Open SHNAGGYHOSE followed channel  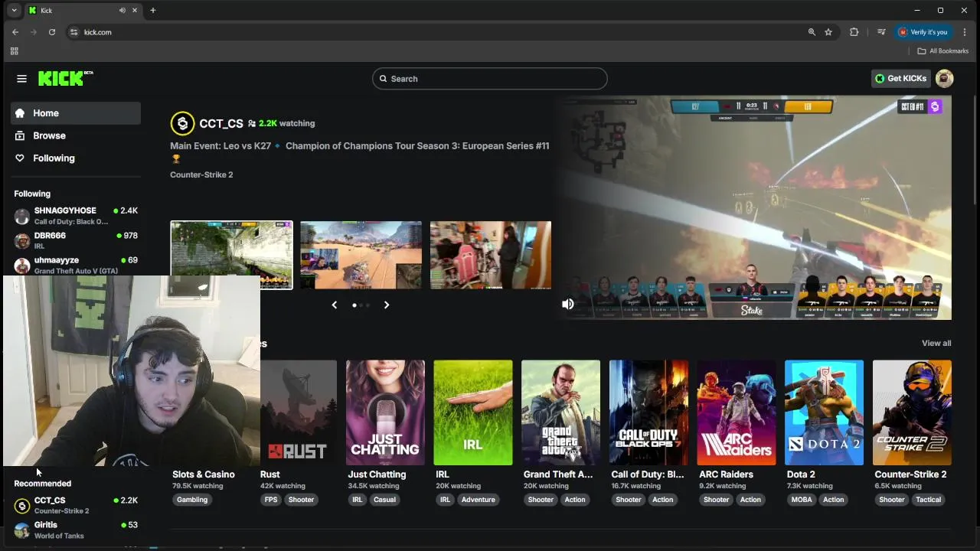[x=76, y=216]
